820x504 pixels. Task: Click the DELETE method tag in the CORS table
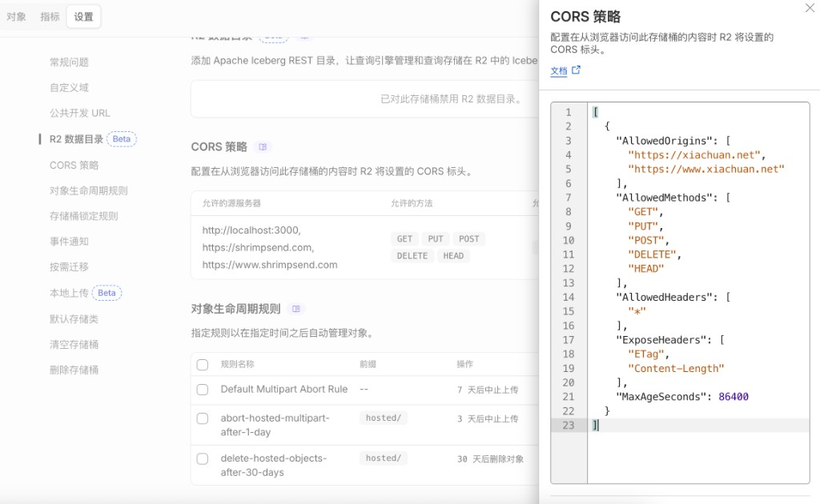(x=412, y=256)
